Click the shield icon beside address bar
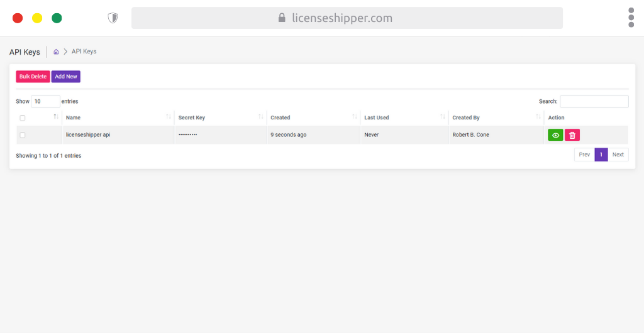 (x=113, y=18)
